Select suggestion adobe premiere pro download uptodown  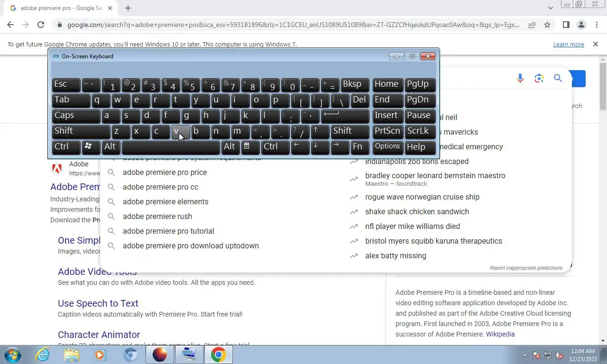click(191, 246)
